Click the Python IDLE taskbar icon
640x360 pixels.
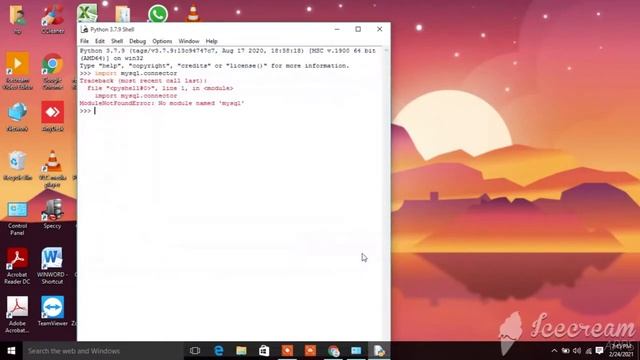click(379, 351)
